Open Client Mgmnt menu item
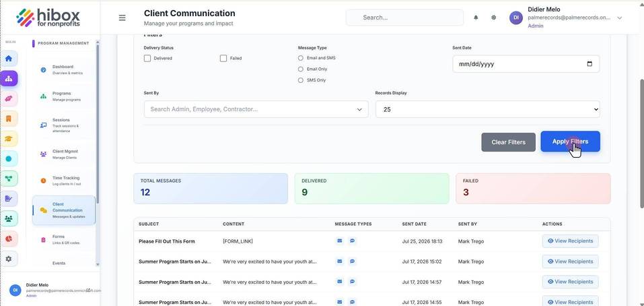Viewport: 644px width, 306px height. click(64, 154)
